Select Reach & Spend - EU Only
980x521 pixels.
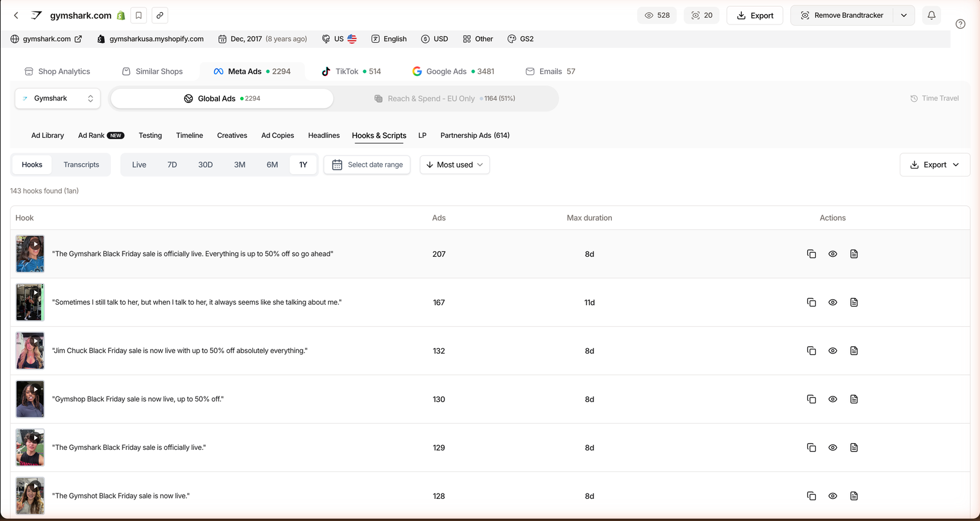[x=445, y=98]
